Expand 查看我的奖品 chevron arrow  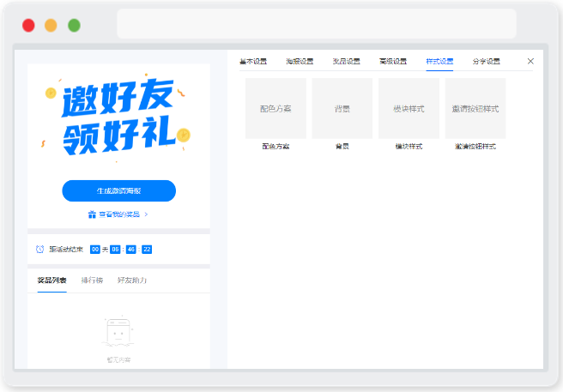(146, 214)
